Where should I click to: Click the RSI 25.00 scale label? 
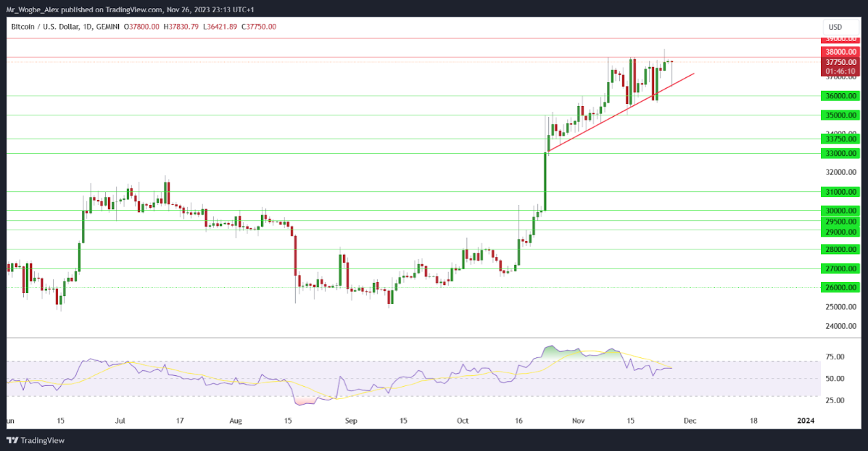(x=835, y=400)
